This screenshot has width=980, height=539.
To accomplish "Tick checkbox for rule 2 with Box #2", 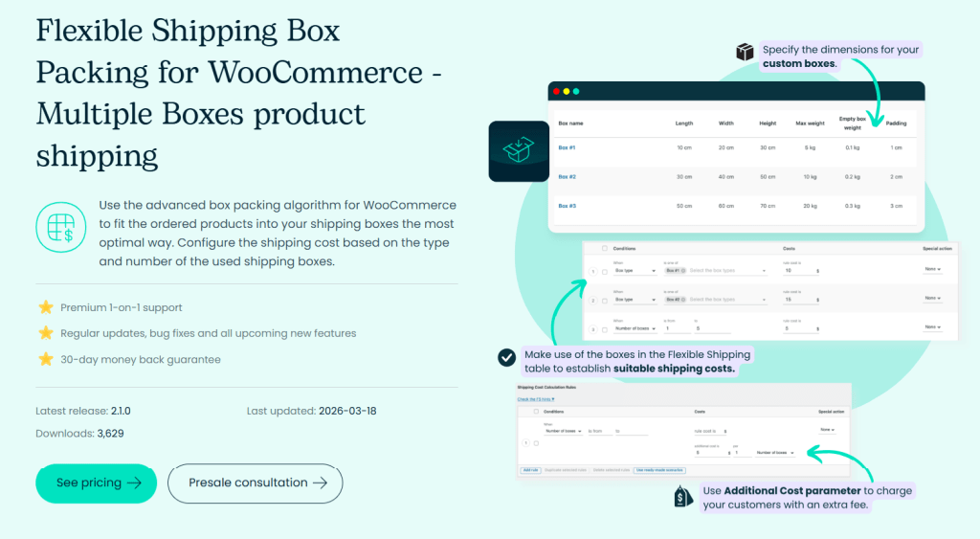I will (605, 301).
